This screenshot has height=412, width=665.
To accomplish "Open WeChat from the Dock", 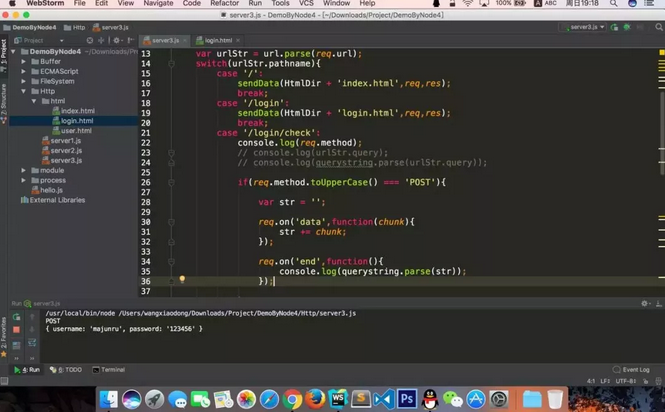I will point(453,399).
